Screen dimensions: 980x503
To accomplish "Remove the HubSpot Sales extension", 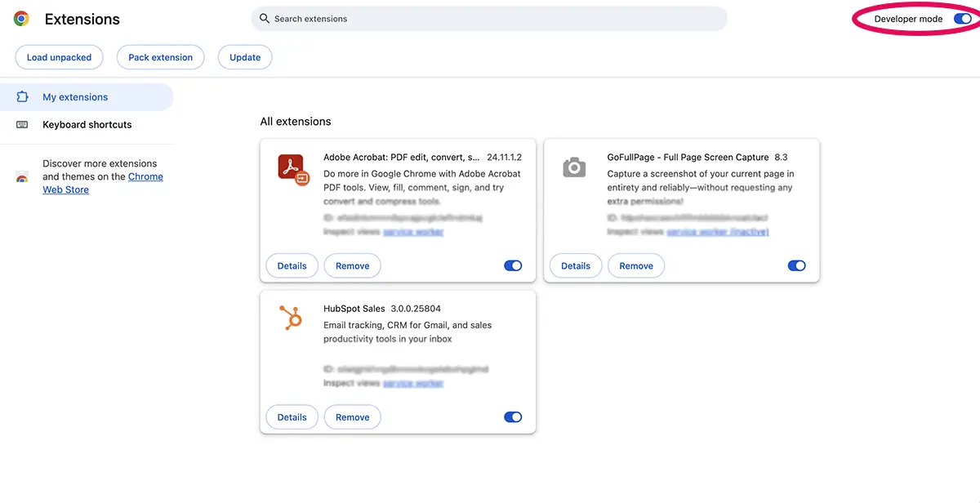I will click(352, 417).
